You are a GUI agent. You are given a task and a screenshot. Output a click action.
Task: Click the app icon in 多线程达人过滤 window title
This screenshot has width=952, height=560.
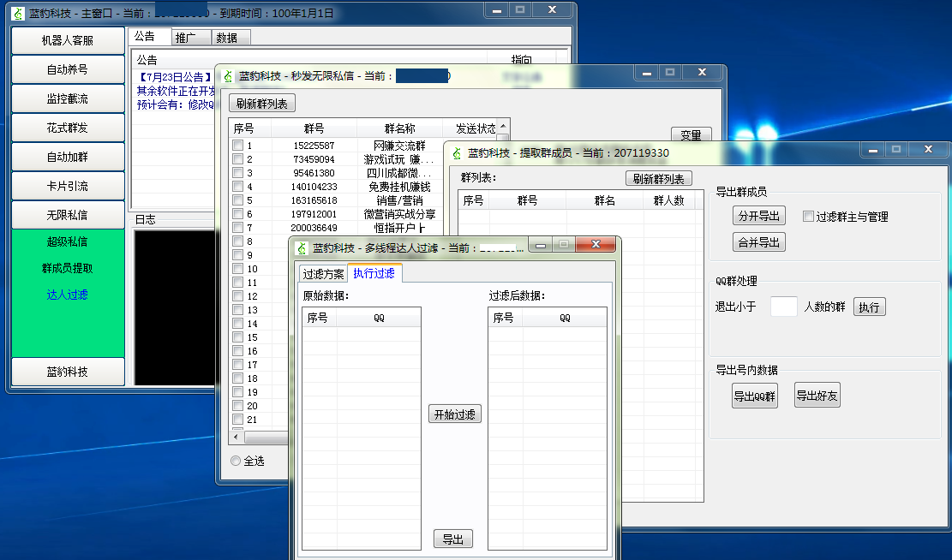(302, 247)
